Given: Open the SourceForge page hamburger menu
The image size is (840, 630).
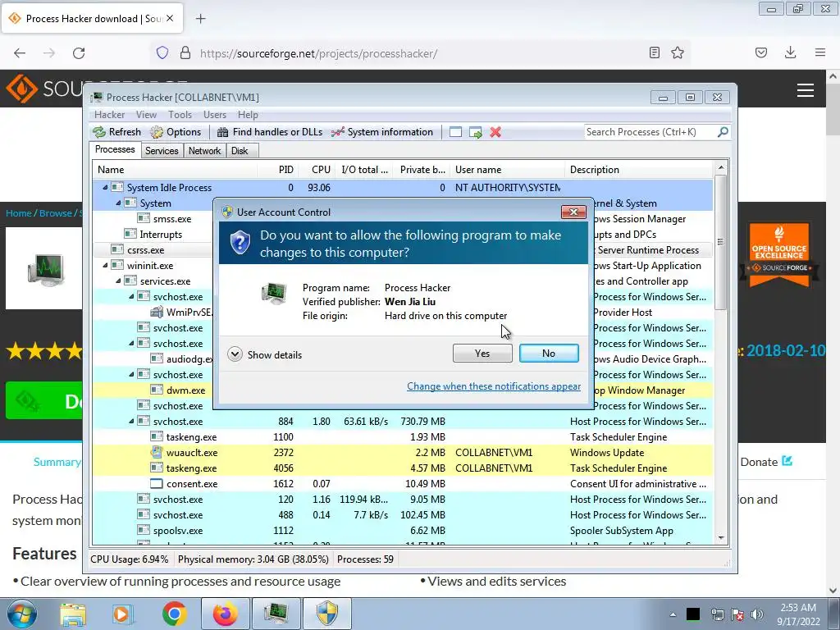Looking at the screenshot, I should 806,90.
